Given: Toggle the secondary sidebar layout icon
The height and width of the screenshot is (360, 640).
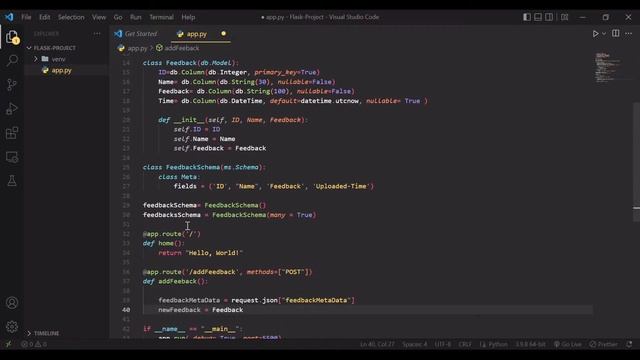Looking at the screenshot, I should tap(549, 17).
